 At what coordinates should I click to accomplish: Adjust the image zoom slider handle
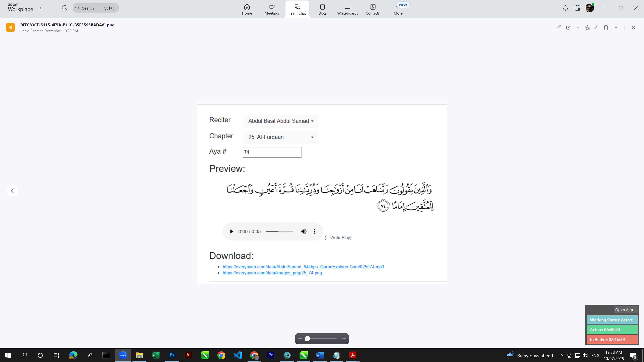tap(307, 339)
